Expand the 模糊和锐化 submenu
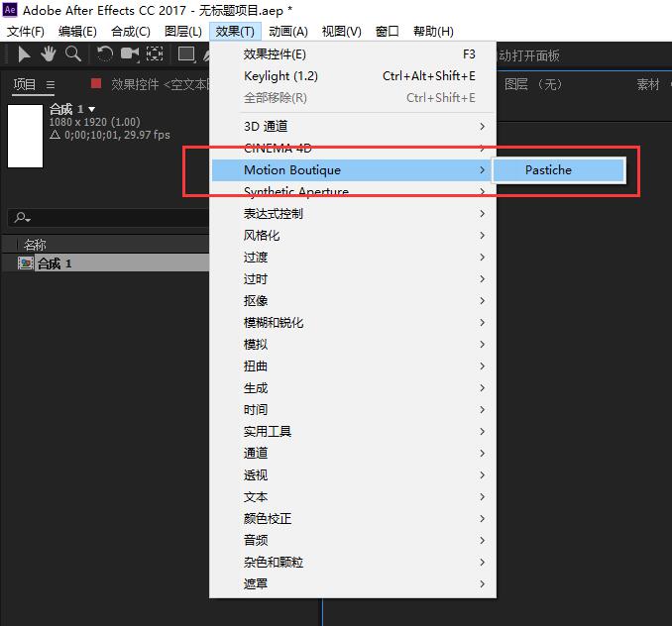 [x=353, y=323]
